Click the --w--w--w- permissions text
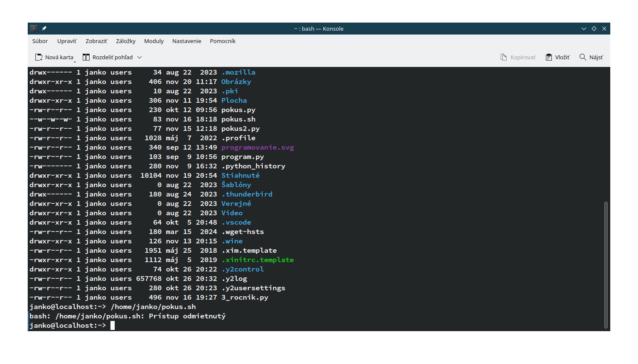638x364 pixels. click(51, 119)
